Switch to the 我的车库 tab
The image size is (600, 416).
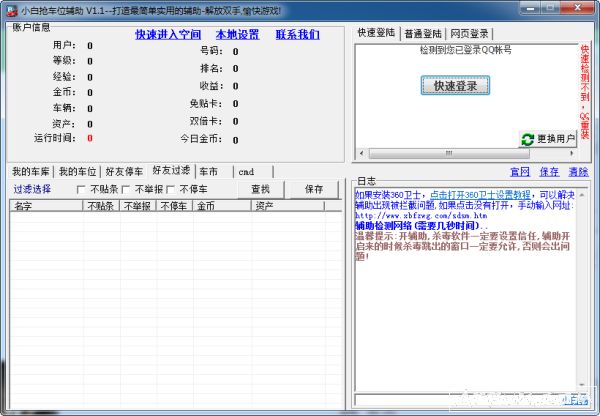pos(31,171)
